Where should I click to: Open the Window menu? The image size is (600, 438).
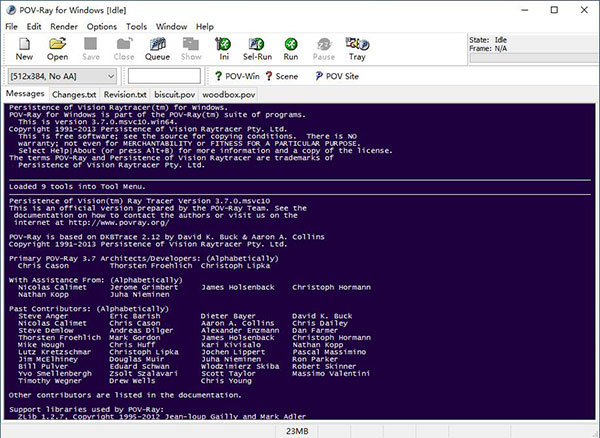pyautogui.click(x=171, y=25)
